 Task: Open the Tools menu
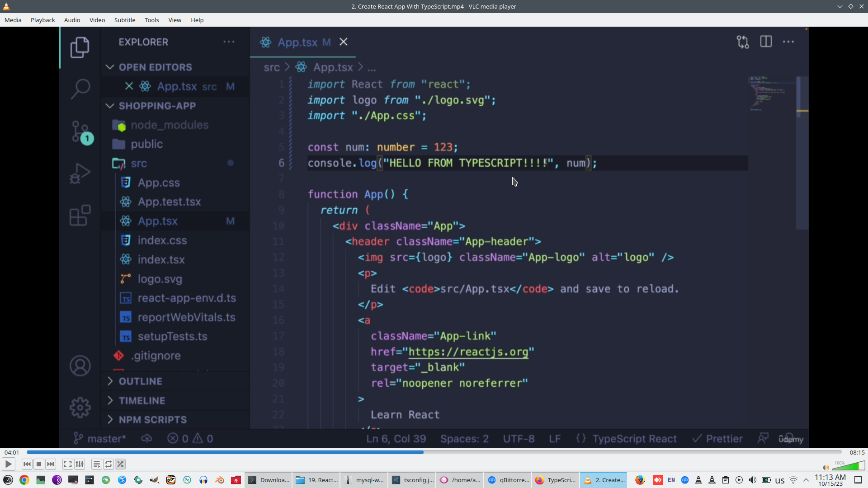(151, 20)
